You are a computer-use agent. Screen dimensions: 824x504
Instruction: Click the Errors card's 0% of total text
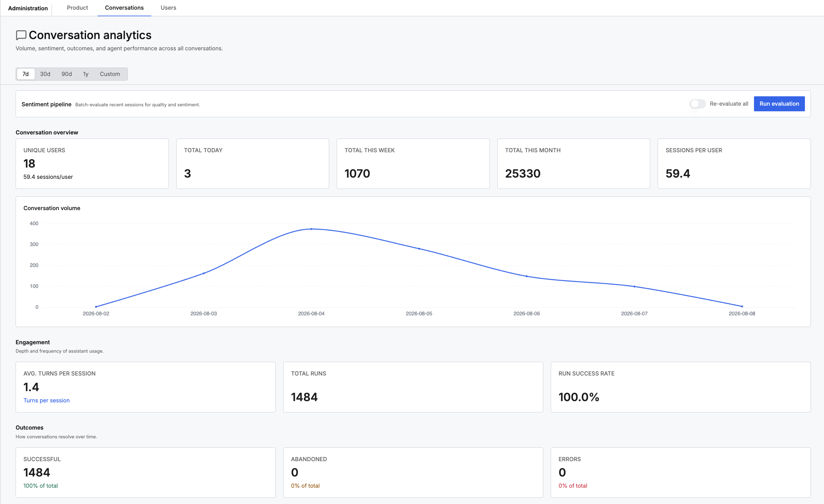[573, 486]
